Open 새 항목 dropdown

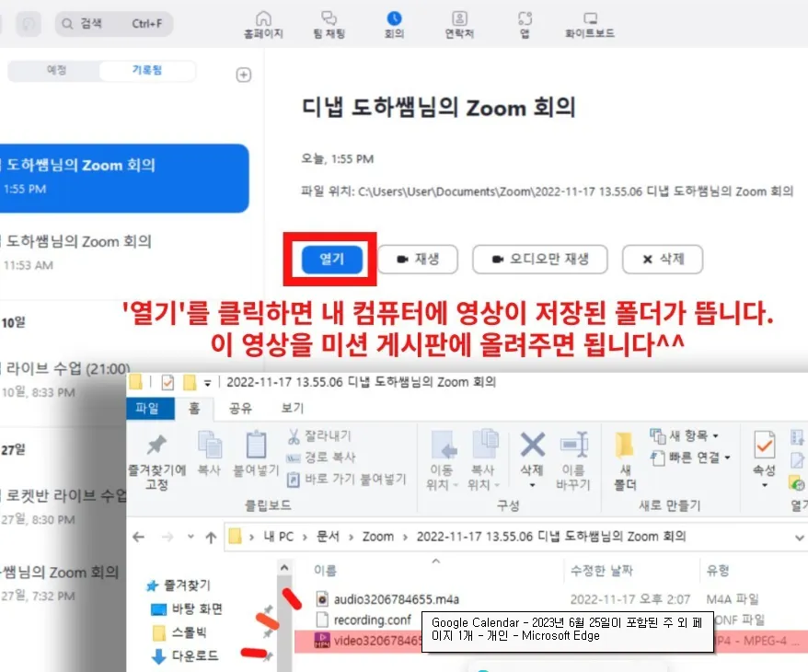(x=685, y=436)
